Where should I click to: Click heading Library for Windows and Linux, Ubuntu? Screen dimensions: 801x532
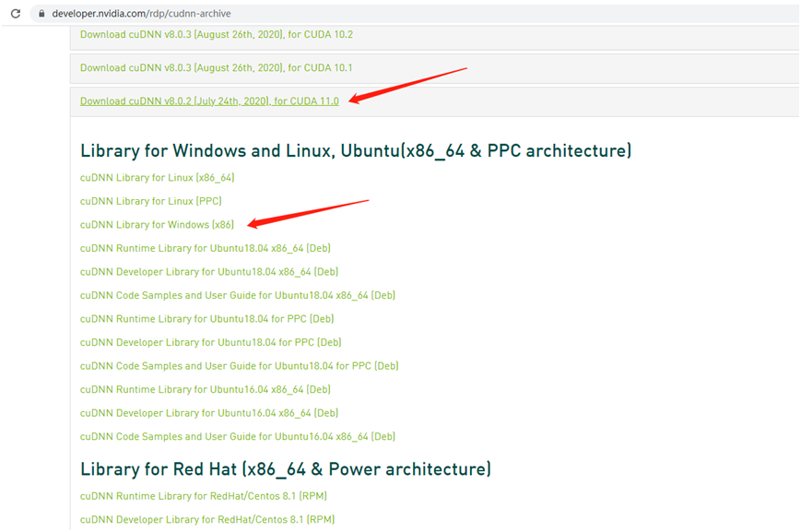pyautogui.click(x=356, y=151)
